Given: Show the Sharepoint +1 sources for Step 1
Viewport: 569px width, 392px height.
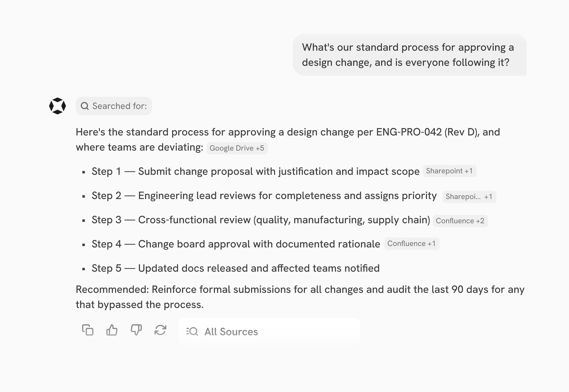Looking at the screenshot, I should click(449, 171).
